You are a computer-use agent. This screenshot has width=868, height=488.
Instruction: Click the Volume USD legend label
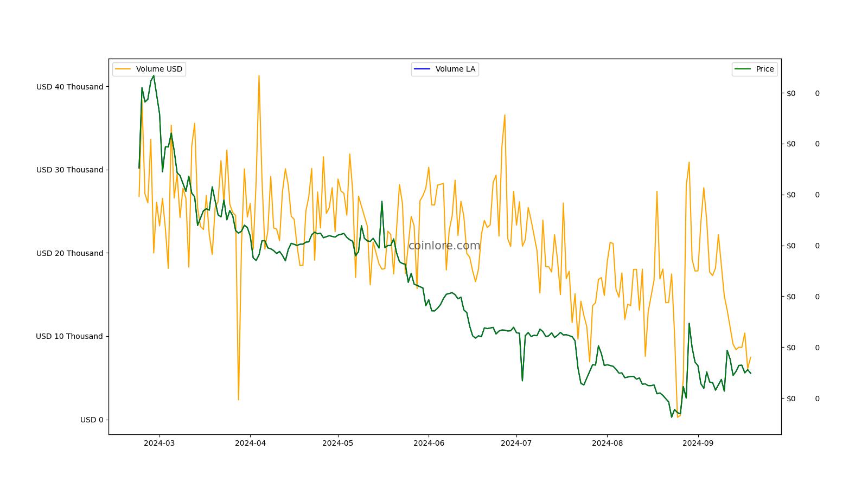click(x=159, y=69)
